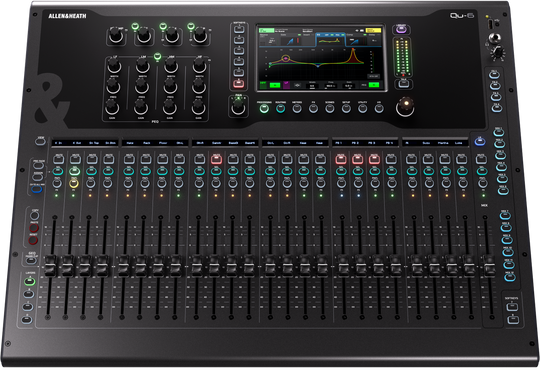Turn off yellow PAFL on K Out
Viewport: 540px width, 371px height.
74,183
